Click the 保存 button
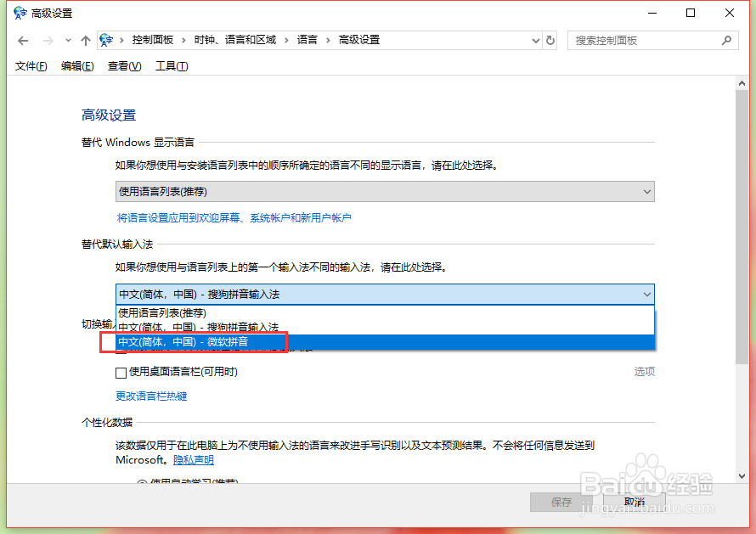The image size is (756, 534). click(x=561, y=502)
